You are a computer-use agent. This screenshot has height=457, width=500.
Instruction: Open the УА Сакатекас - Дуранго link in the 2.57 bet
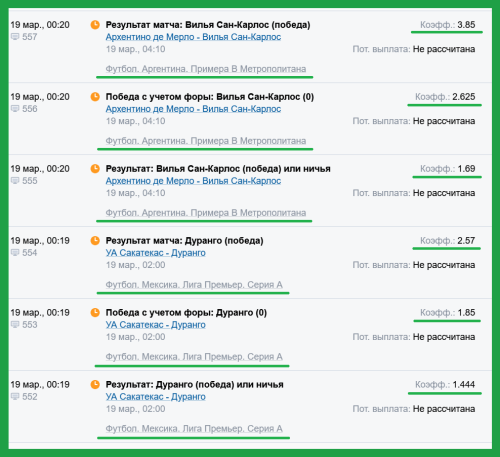tap(156, 253)
